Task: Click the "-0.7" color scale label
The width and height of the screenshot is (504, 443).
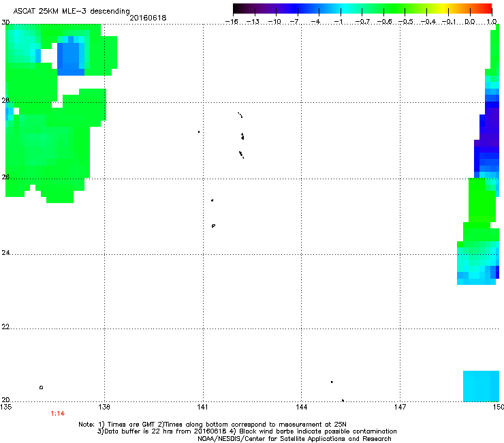Action: 362,22
